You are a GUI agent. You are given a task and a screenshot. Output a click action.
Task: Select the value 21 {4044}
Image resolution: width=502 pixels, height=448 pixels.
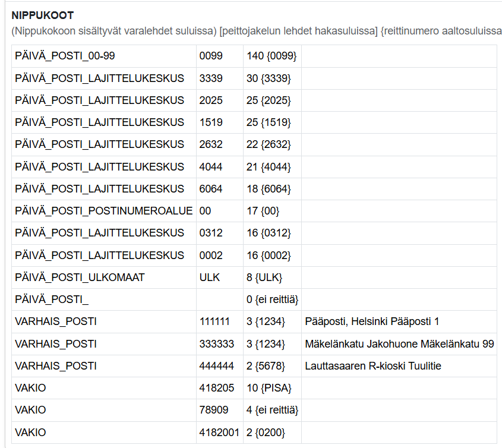tap(269, 167)
